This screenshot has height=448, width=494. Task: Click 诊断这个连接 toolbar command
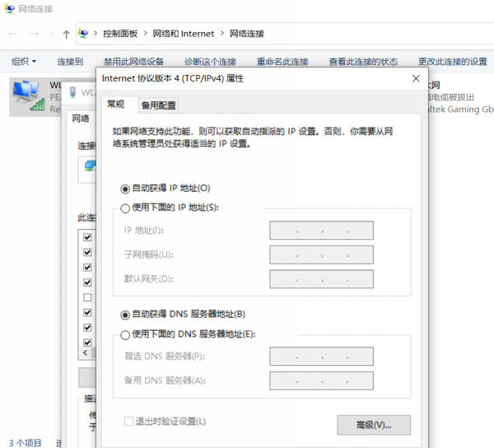[x=210, y=62]
